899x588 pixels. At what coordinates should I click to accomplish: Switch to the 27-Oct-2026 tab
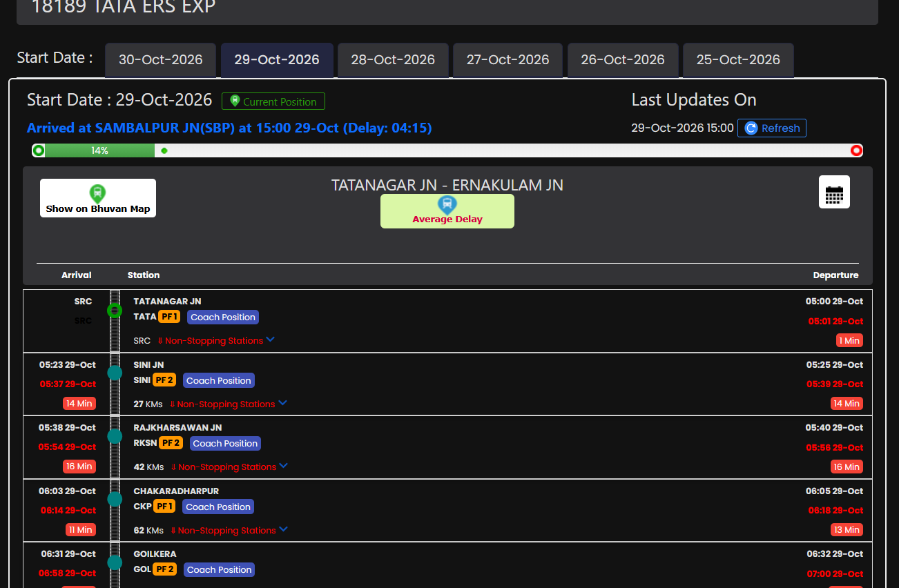pyautogui.click(x=507, y=60)
